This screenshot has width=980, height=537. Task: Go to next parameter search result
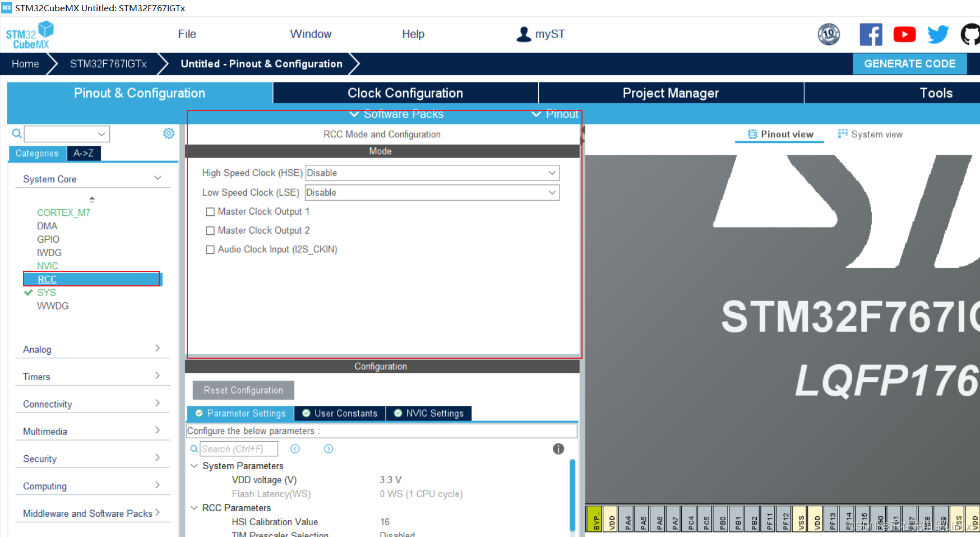tap(329, 448)
